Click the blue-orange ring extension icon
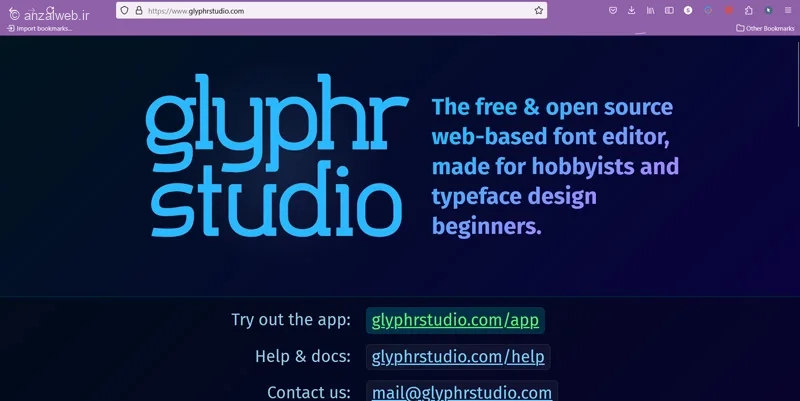Image resolution: width=800 pixels, height=401 pixels. (x=709, y=10)
